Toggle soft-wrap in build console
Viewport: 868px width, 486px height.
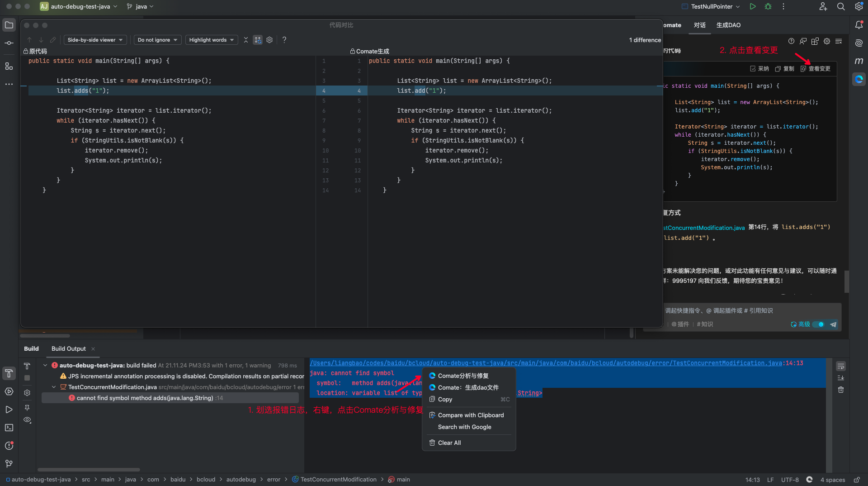[x=841, y=366]
